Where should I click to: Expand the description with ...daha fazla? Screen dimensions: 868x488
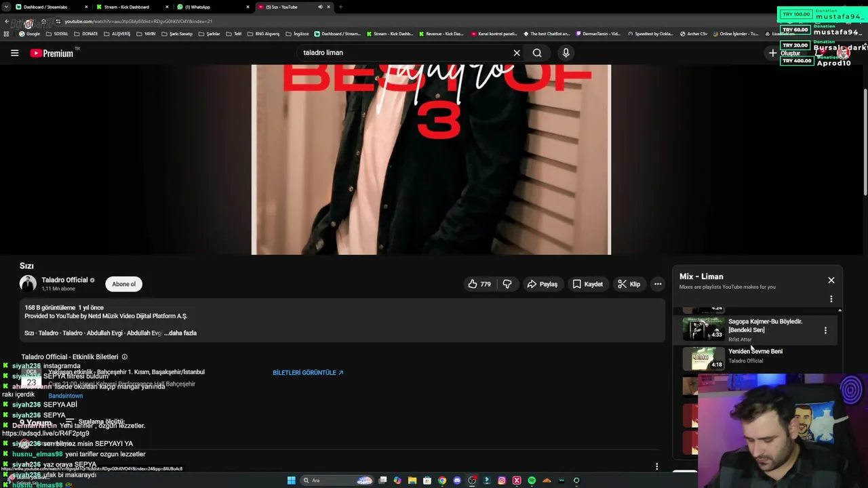(x=180, y=333)
